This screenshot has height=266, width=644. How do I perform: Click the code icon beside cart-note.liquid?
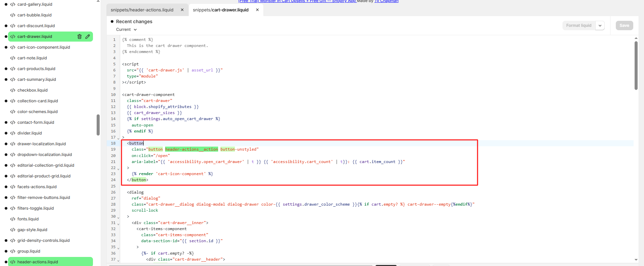coord(13,58)
